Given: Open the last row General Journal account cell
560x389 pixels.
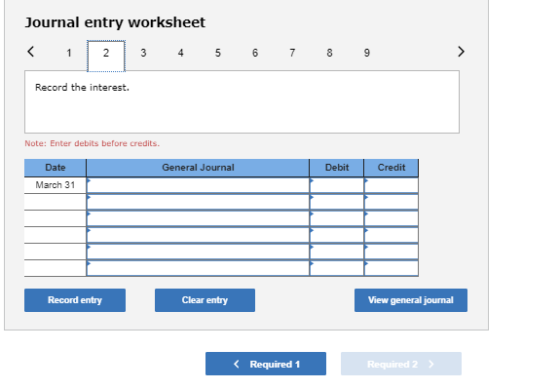Looking at the screenshot, I should (x=198, y=268).
